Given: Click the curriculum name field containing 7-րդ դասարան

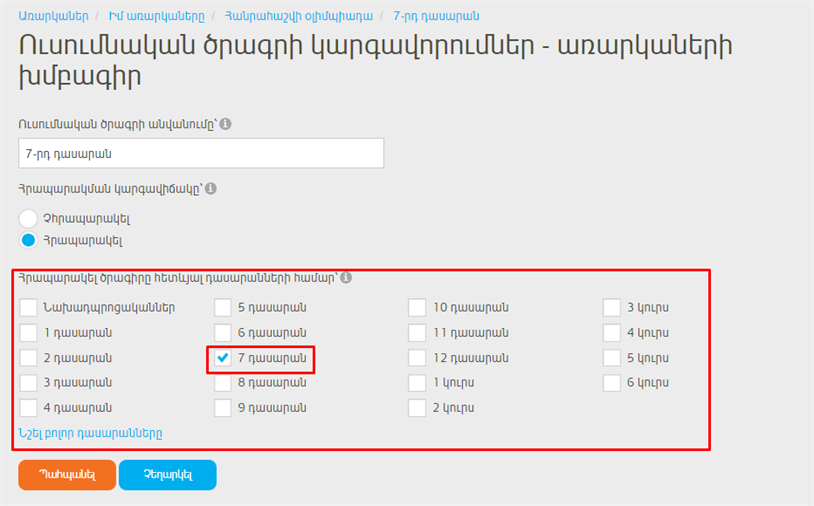Looking at the screenshot, I should (x=200, y=154).
